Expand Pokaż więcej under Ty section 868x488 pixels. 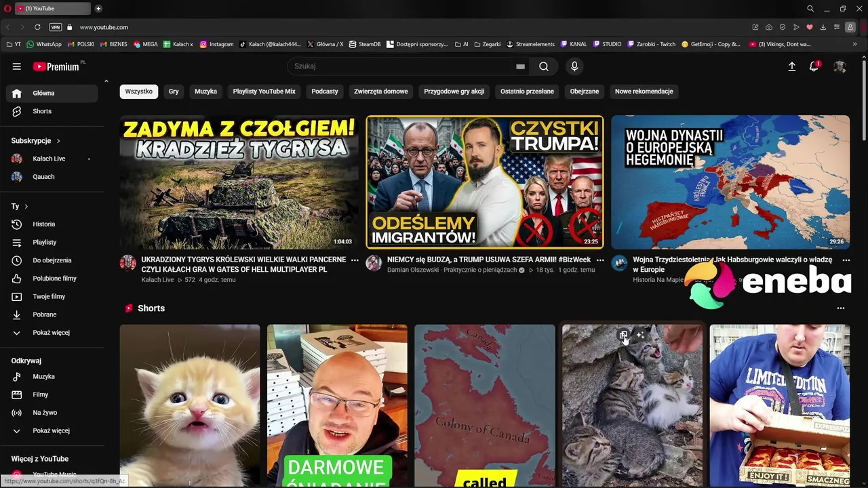pos(52,333)
